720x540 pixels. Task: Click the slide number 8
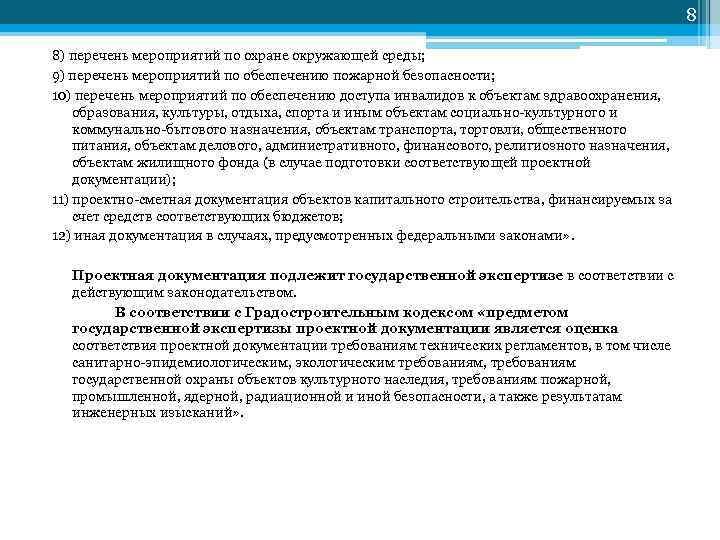691,15
